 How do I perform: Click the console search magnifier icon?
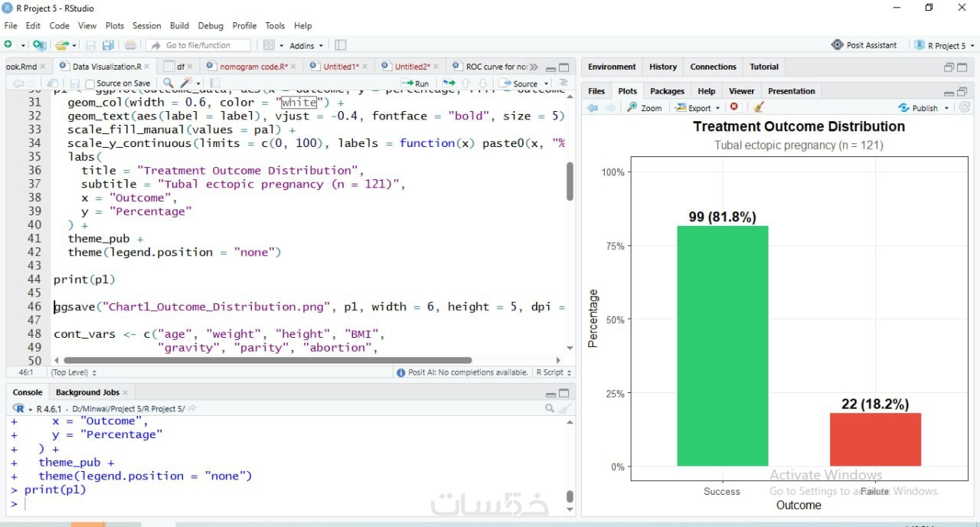[550, 408]
